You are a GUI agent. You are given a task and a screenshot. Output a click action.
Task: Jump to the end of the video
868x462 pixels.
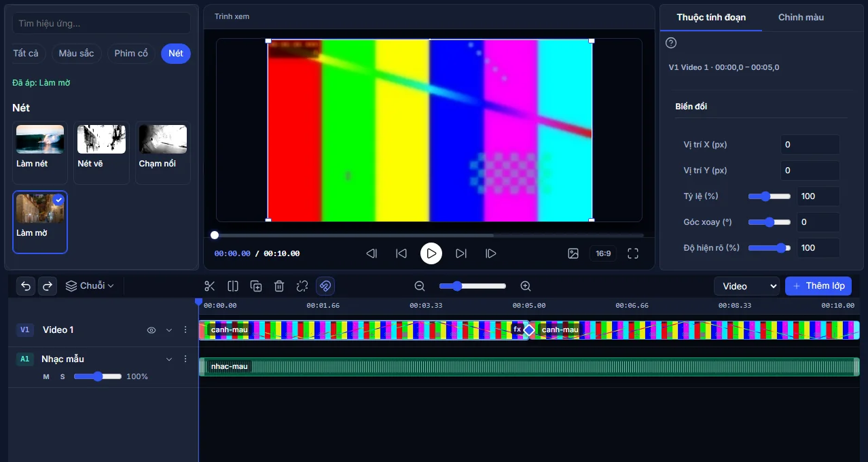point(461,253)
